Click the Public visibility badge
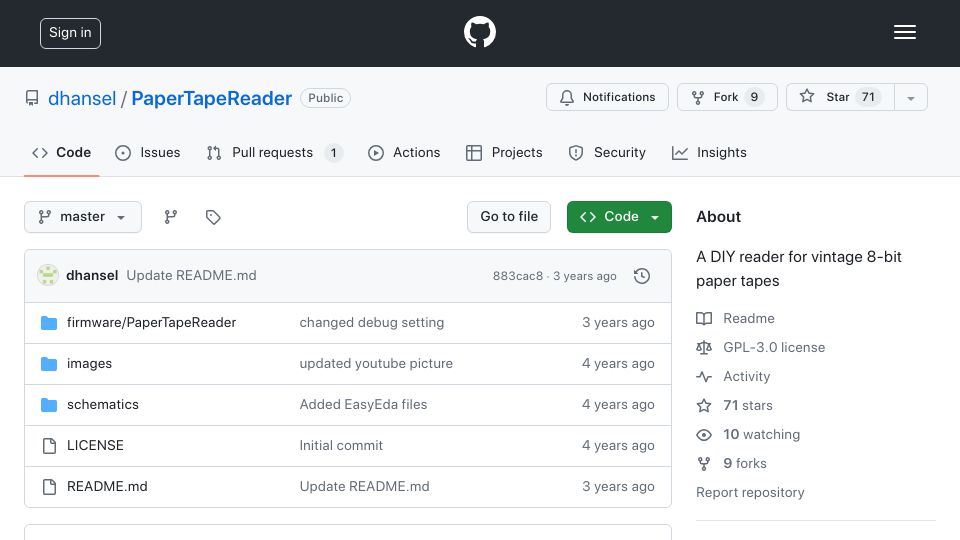The width and height of the screenshot is (960, 540). (x=325, y=98)
